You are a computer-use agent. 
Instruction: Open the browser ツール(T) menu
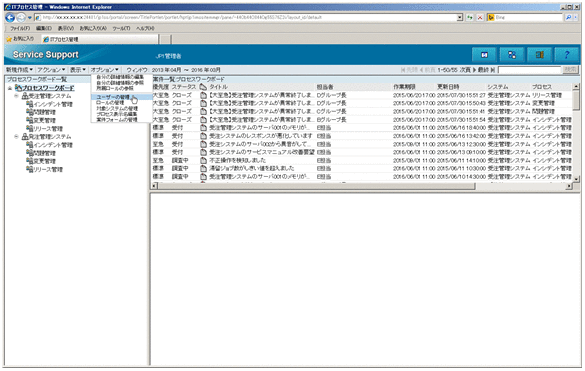(121, 28)
